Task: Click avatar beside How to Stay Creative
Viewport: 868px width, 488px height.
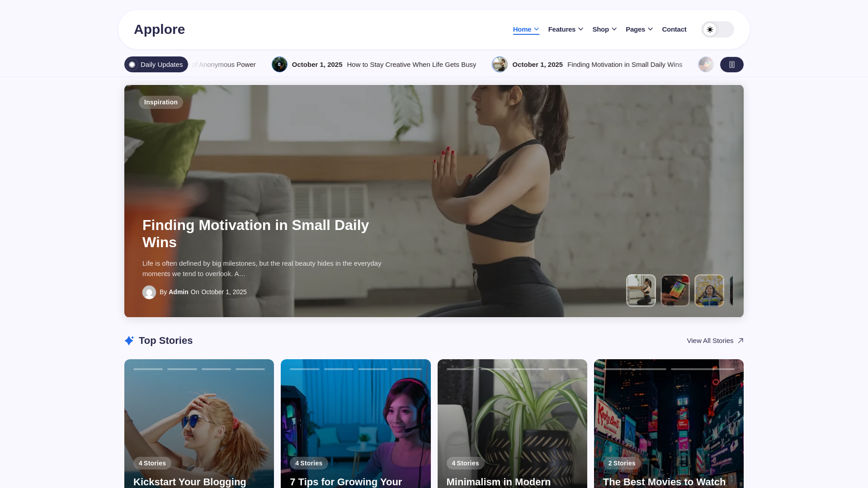Action: point(279,65)
